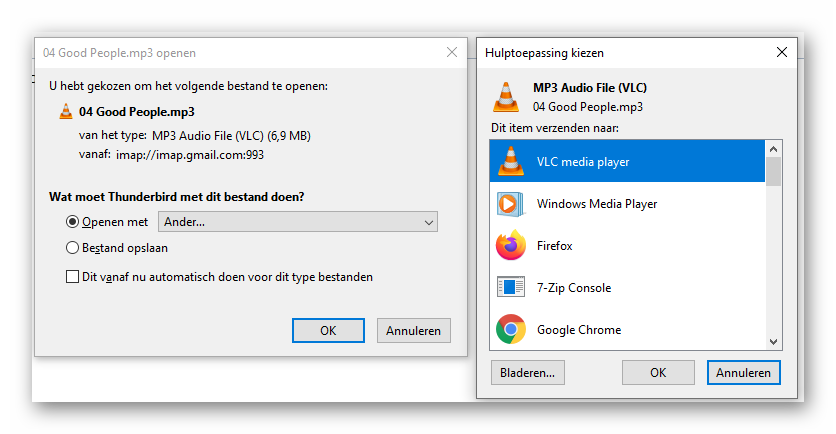Click 'Bladeren...' to browse for an application
This screenshot has width=836, height=434.
pos(528,372)
